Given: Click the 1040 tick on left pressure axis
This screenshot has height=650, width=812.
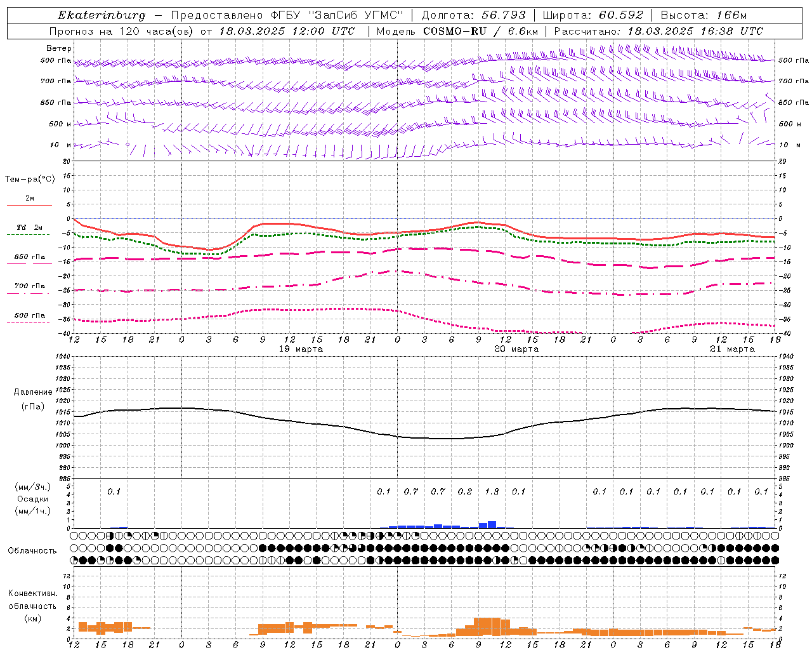Looking at the screenshot, I should point(64,357).
